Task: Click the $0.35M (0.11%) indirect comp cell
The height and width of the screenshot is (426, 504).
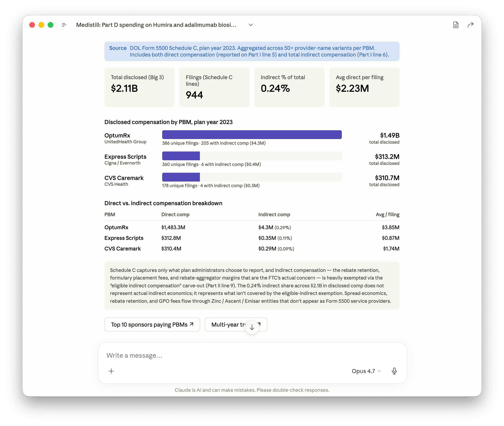Action: point(275,238)
